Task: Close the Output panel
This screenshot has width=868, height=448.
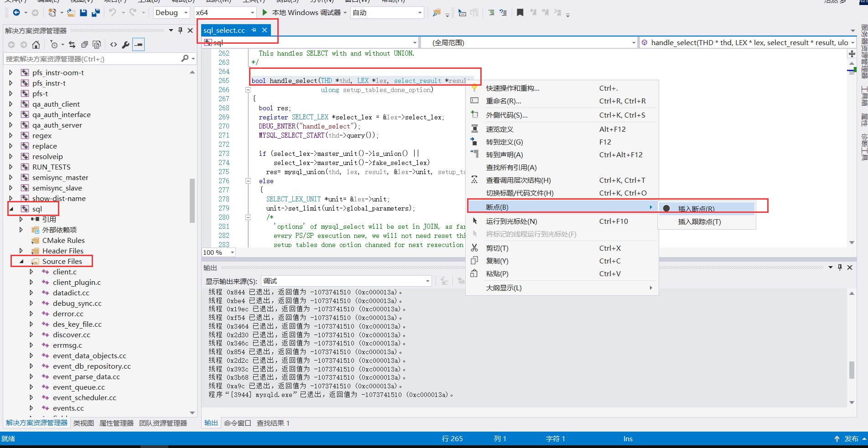Action: coord(850,268)
